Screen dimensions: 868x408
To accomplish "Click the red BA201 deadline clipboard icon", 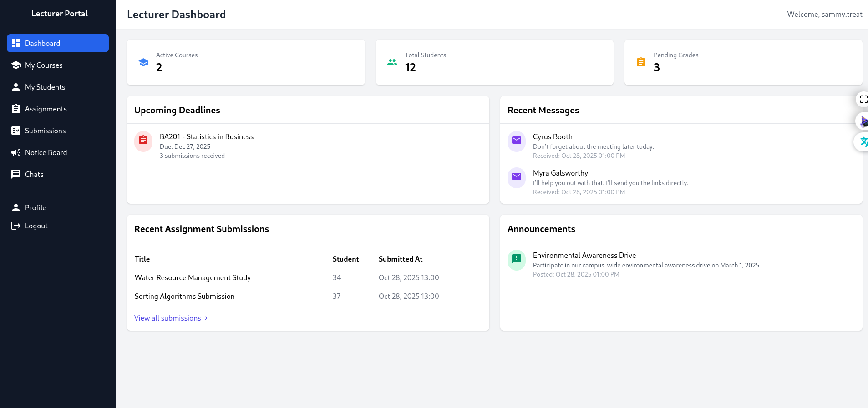I will 143,141.
